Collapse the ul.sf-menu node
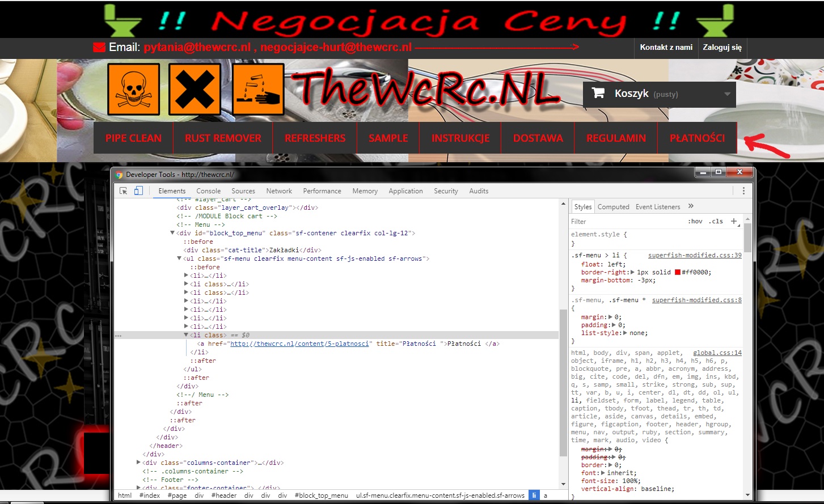 pyautogui.click(x=179, y=259)
